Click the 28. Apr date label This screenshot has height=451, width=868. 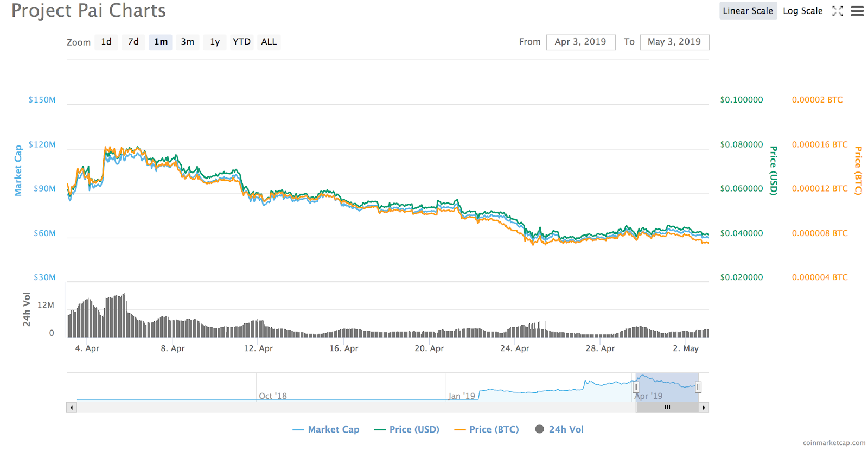[x=600, y=348]
